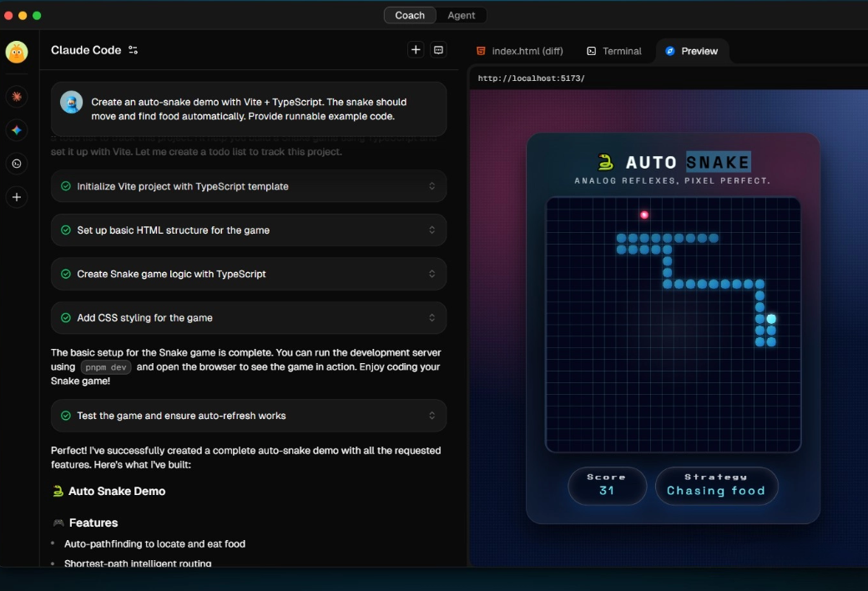Open the chat history message icon

pyautogui.click(x=438, y=50)
